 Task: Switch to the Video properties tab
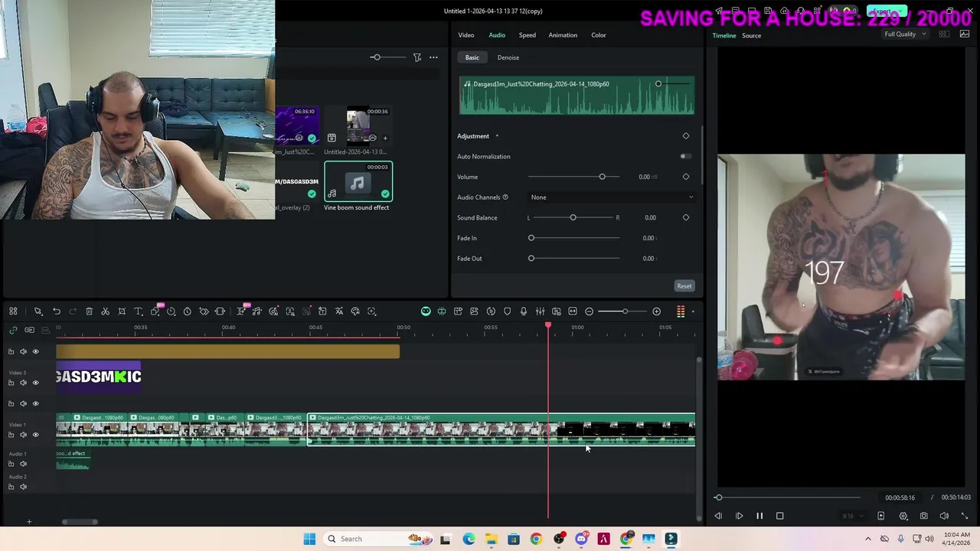(x=466, y=35)
